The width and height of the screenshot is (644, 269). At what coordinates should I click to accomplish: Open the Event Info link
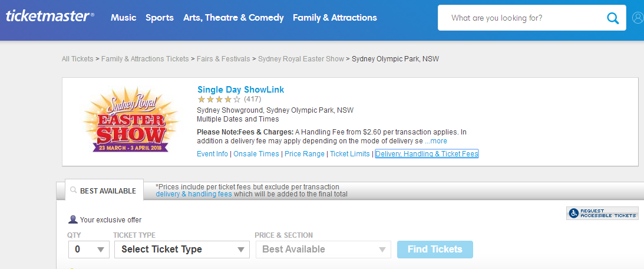(x=212, y=154)
